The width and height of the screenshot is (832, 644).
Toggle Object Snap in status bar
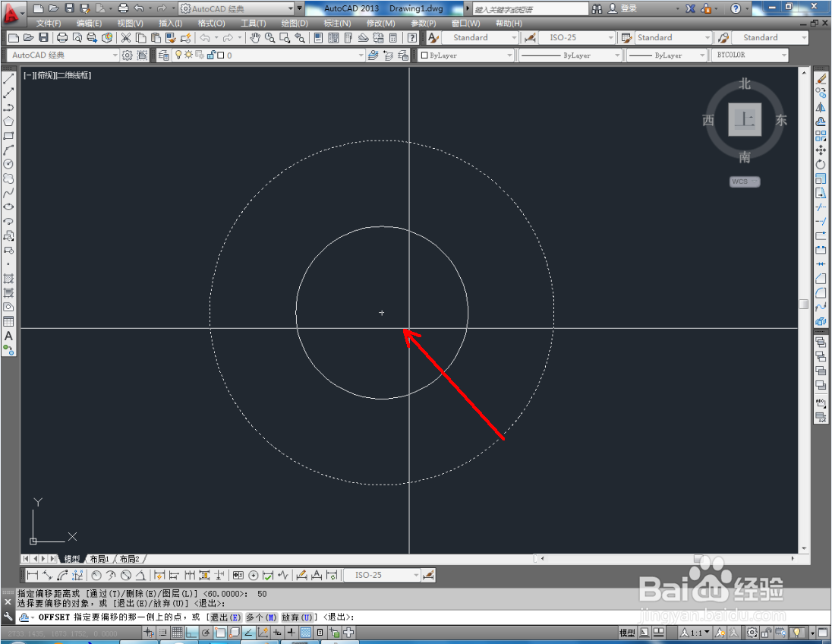(x=220, y=633)
